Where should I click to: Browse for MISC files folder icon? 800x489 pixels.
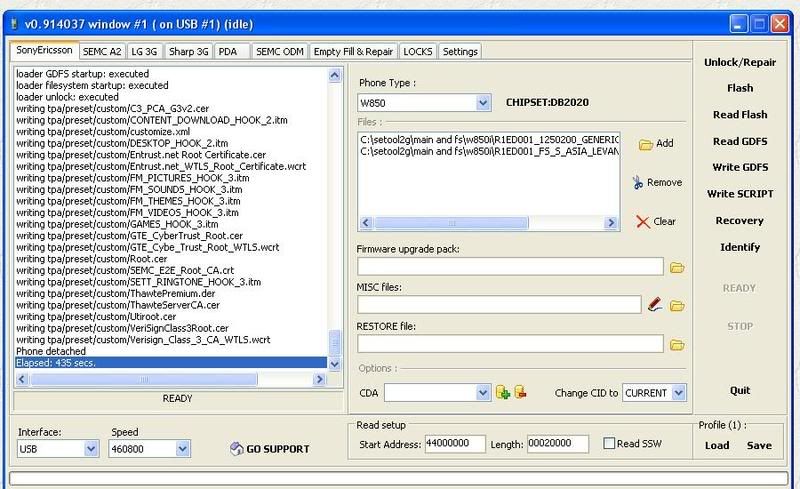tap(677, 306)
